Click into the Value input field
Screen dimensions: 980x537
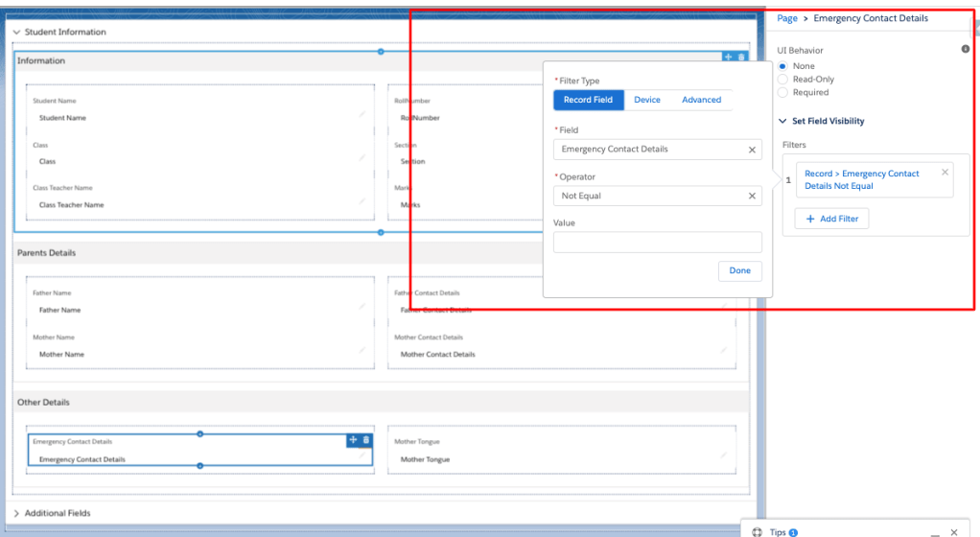point(657,243)
